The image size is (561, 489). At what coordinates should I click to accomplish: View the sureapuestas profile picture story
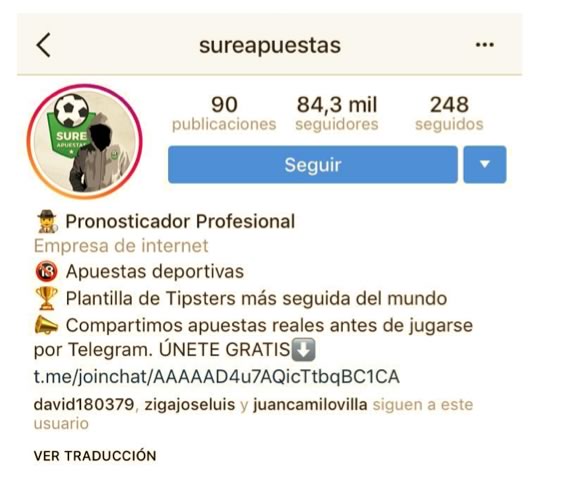pyautogui.click(x=84, y=141)
